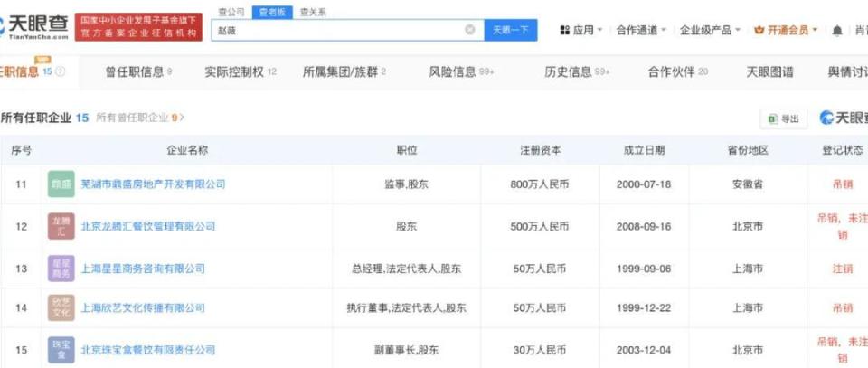Screen dimensions: 868x368
Task: Select the 实际控制权 tab
Action: coord(241,72)
